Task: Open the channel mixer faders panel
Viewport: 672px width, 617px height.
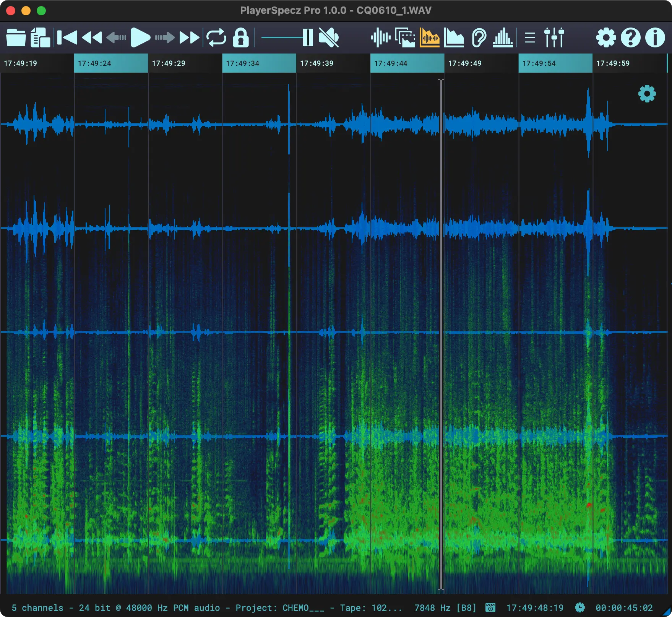Action: click(555, 37)
